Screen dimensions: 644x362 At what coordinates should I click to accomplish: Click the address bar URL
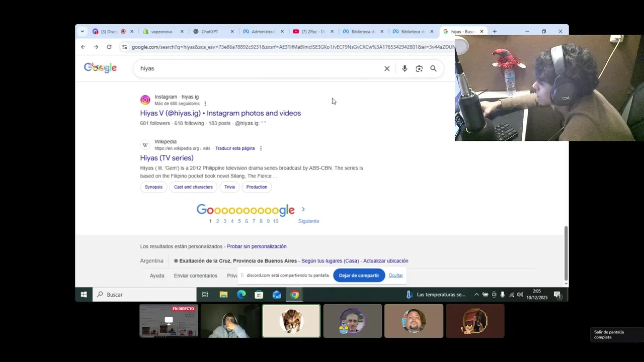292,47
